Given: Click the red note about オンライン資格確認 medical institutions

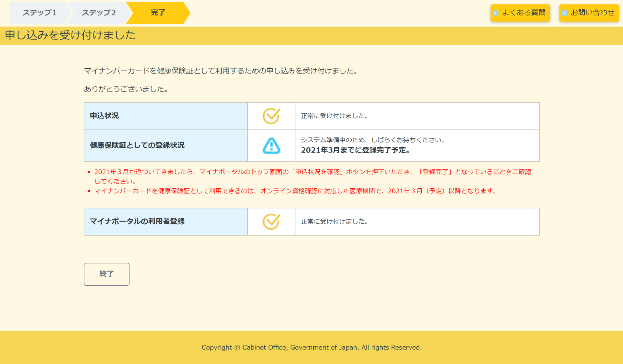Looking at the screenshot, I should click(296, 191).
